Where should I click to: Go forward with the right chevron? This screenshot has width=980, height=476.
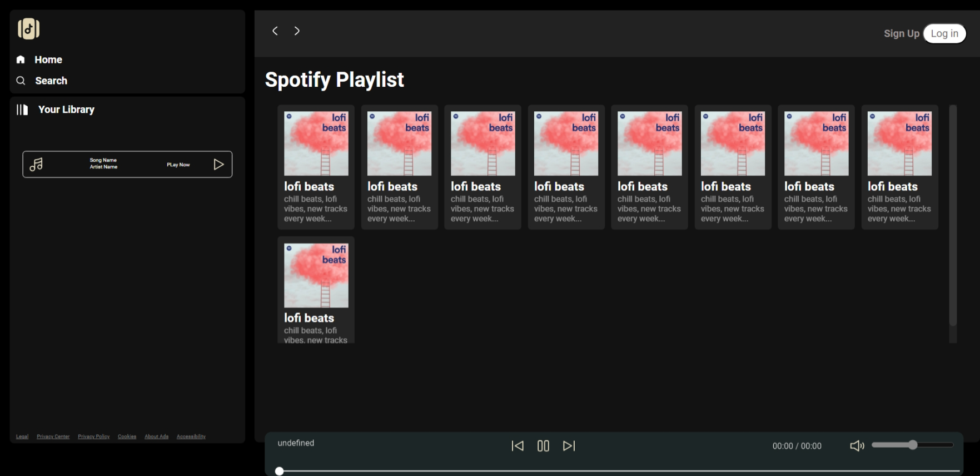297,31
